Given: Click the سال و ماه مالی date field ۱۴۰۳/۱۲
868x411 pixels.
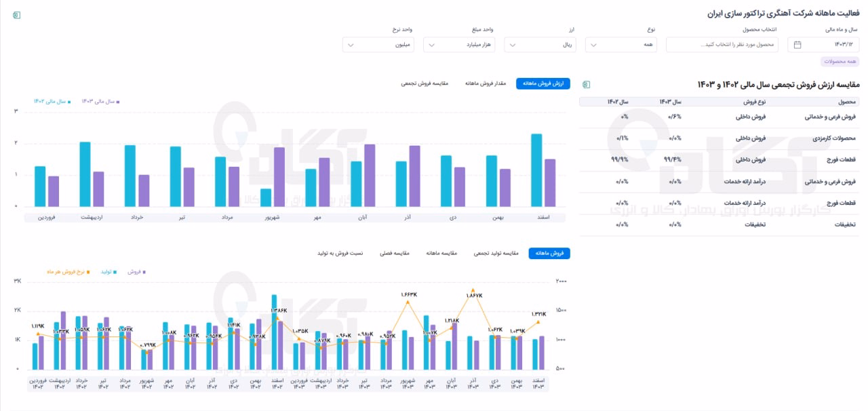Looking at the screenshot, I should click(823, 45).
